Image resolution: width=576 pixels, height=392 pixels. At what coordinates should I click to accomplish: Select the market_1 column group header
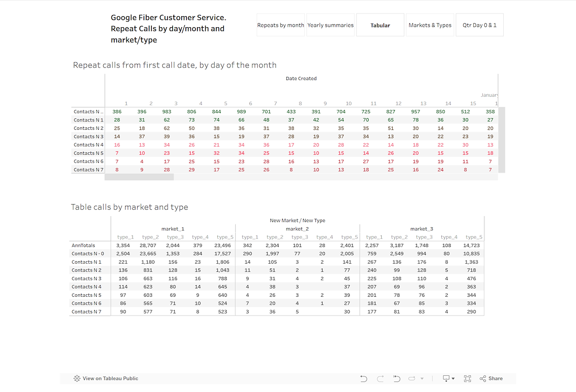coord(173,229)
